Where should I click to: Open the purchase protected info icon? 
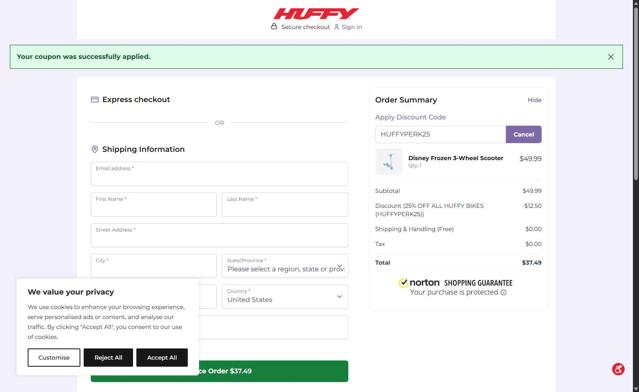coord(503,293)
